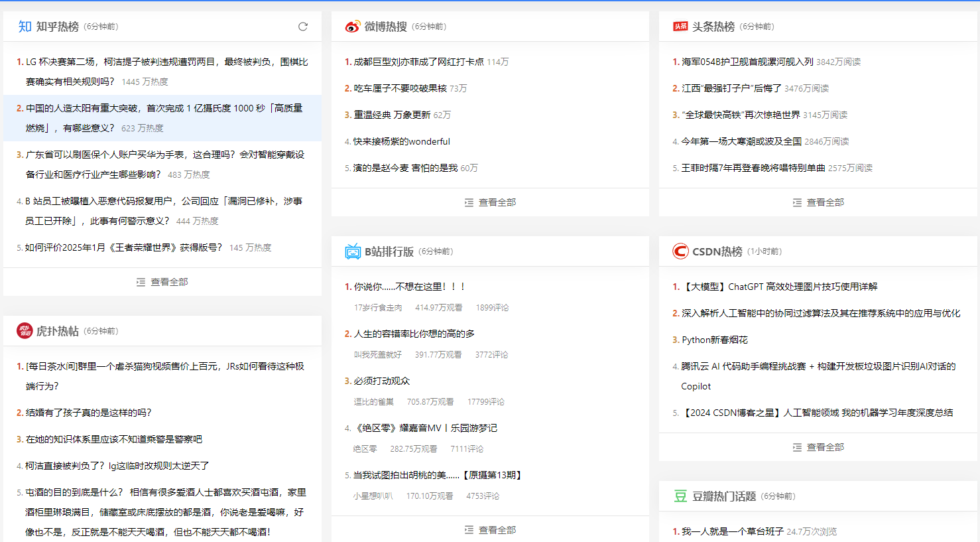Click the Weibo logo icon
This screenshot has width=980, height=542.
pos(353,27)
